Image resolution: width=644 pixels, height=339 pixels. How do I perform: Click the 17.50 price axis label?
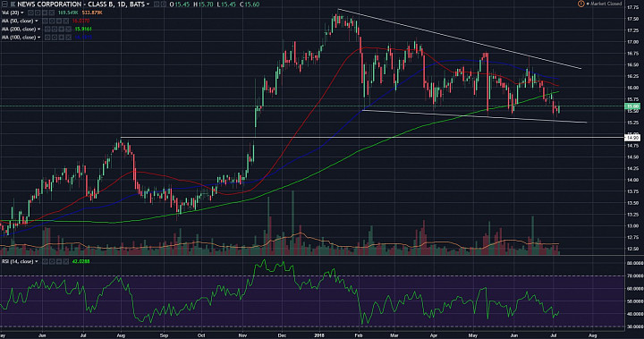point(632,19)
